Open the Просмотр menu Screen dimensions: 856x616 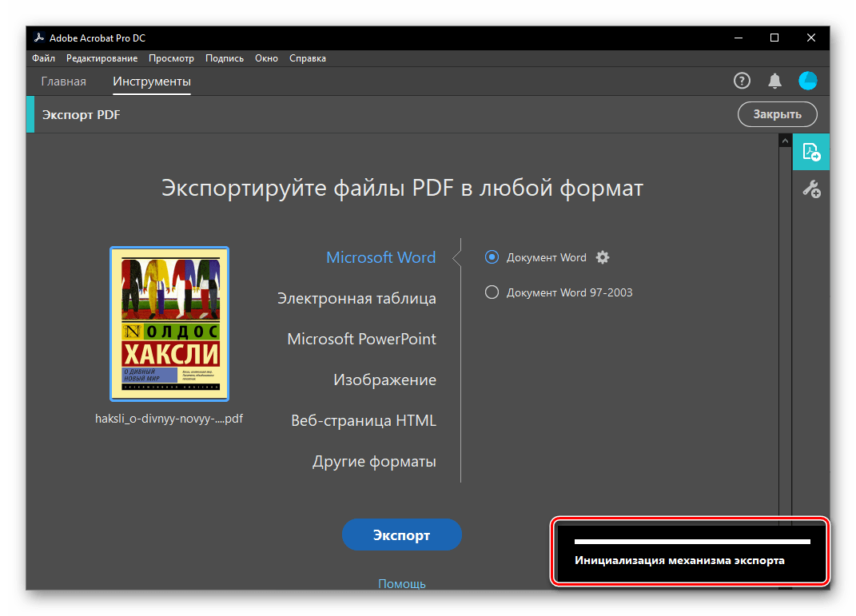click(171, 58)
